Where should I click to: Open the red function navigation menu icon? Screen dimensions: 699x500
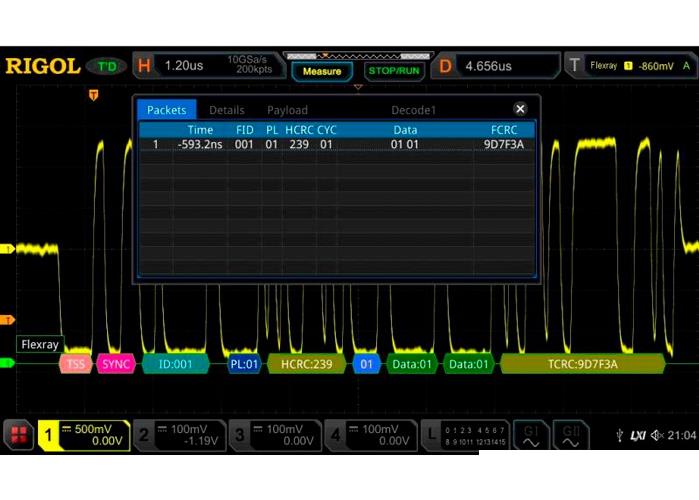pos(18,434)
